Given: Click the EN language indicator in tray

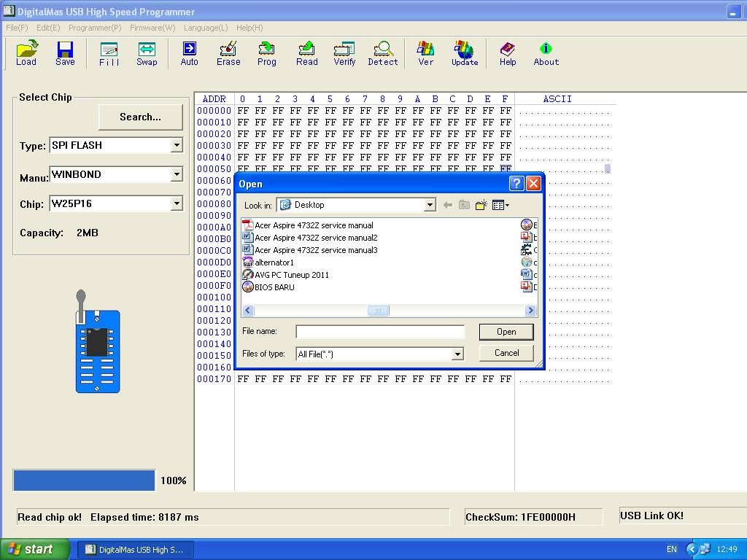Looking at the screenshot, I should click(672, 550).
